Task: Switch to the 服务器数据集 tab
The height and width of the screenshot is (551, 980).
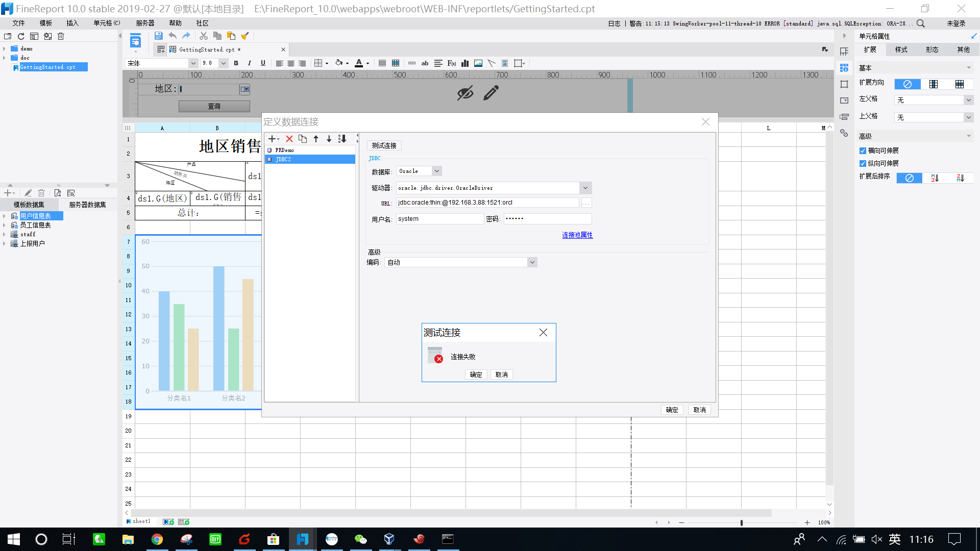Action: click(x=88, y=205)
